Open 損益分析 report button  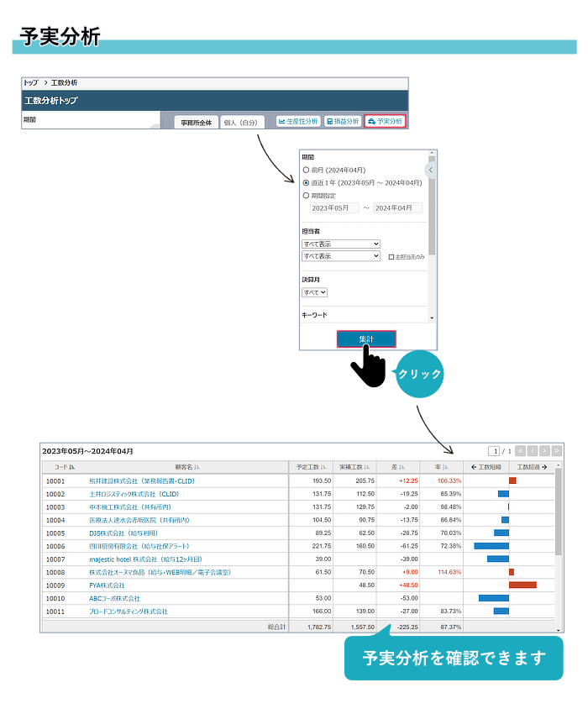pyautogui.click(x=342, y=122)
